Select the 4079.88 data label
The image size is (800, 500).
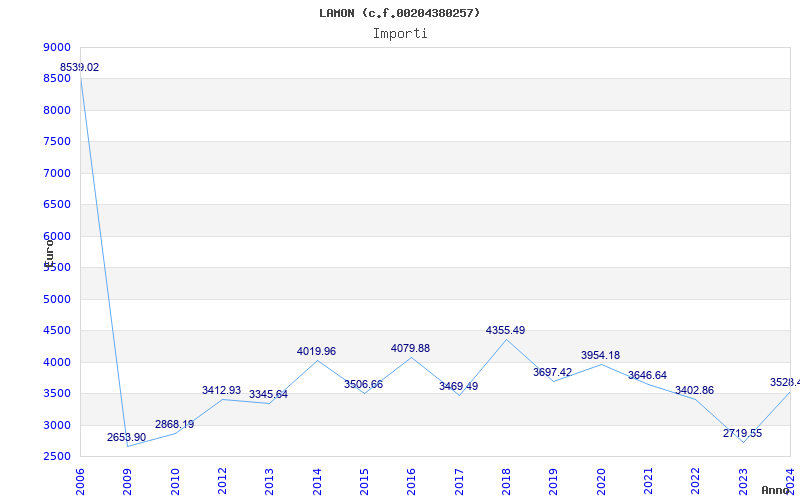coord(410,348)
